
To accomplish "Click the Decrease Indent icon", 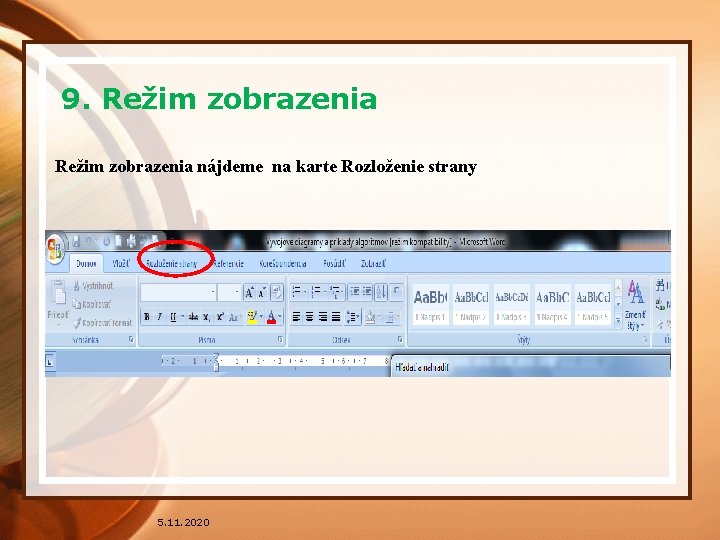I will (354, 291).
